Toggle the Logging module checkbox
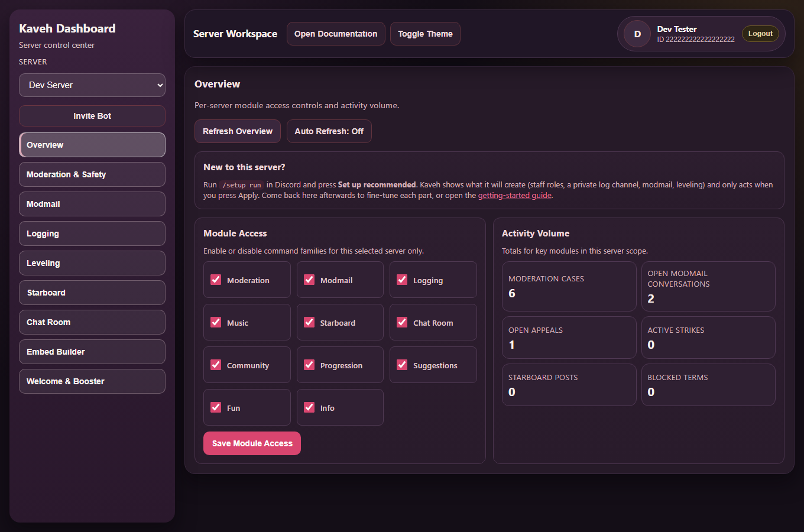 pyautogui.click(x=402, y=280)
